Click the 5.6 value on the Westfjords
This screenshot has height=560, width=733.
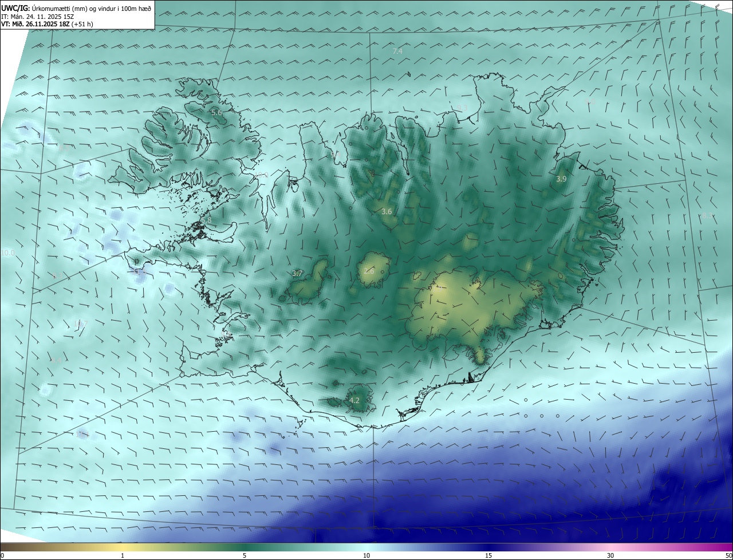pos(216,113)
